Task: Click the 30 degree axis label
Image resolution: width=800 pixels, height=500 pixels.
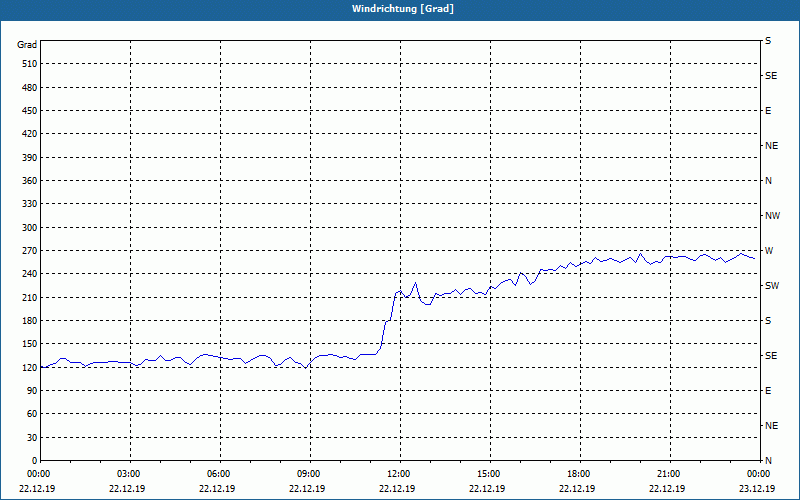Action: [x=32, y=438]
